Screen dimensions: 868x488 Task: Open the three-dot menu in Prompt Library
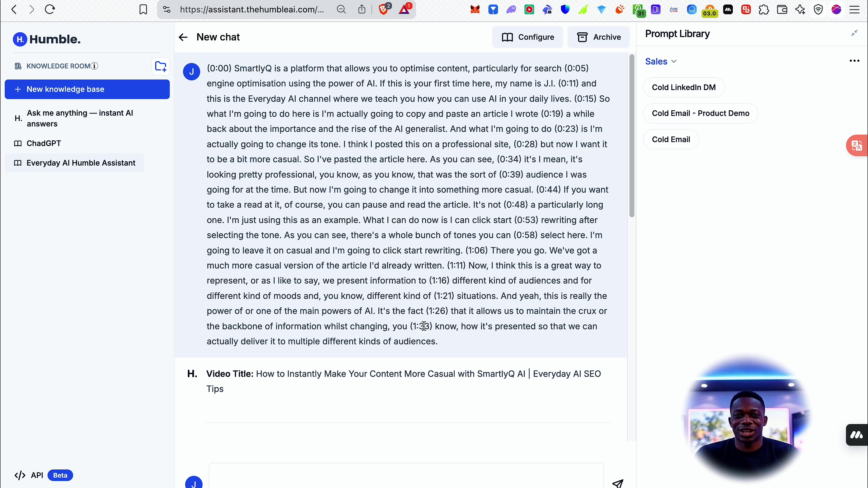(854, 61)
